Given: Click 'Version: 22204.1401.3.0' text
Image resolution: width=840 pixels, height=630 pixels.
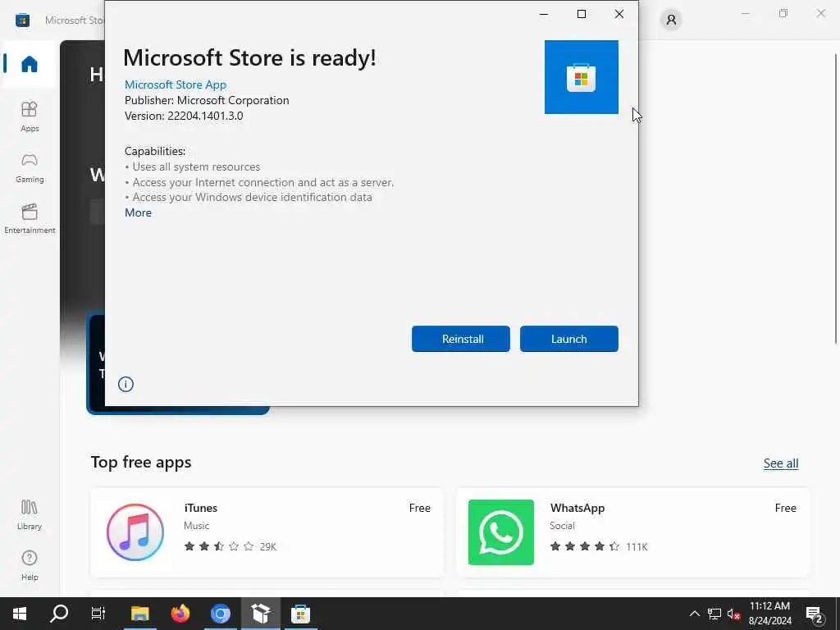Looking at the screenshot, I should click(x=184, y=116).
